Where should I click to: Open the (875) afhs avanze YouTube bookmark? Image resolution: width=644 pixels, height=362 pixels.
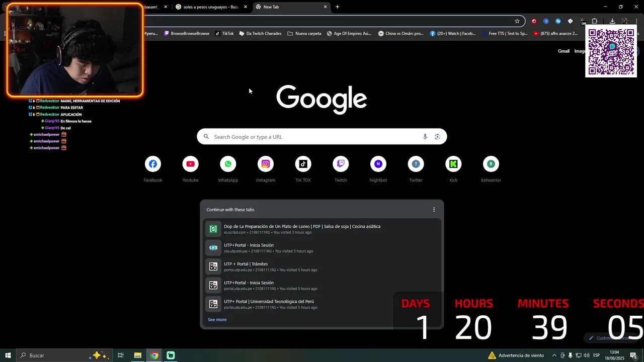pyautogui.click(x=555, y=34)
